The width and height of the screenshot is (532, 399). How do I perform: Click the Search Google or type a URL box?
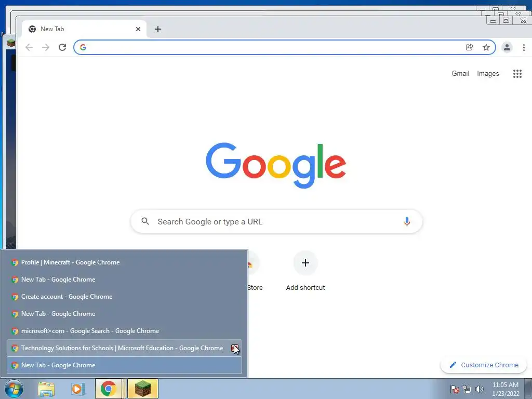(276, 221)
